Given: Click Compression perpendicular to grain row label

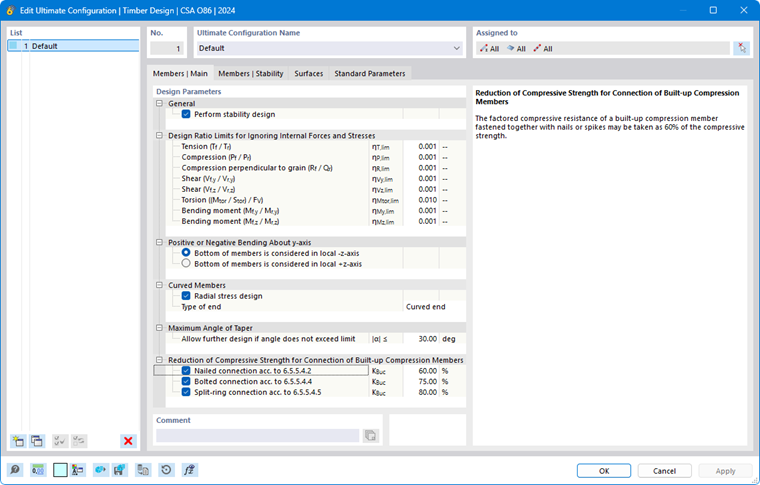Looking at the screenshot, I should coord(257,168).
